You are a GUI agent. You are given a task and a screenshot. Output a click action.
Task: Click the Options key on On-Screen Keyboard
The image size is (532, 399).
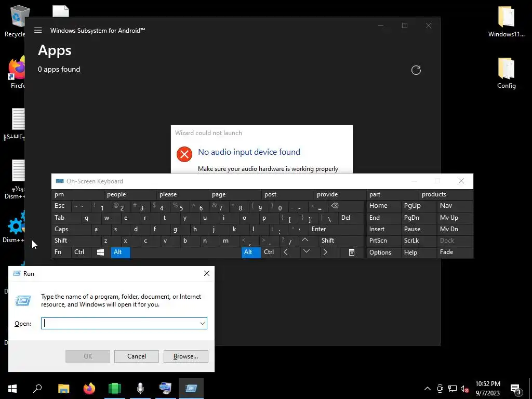[384, 252]
